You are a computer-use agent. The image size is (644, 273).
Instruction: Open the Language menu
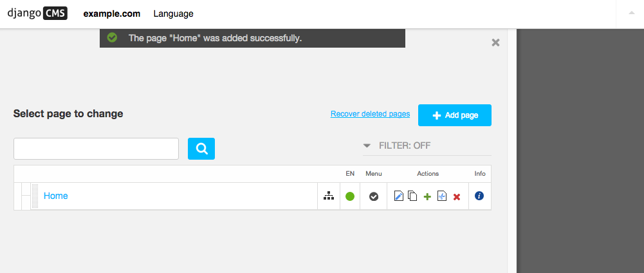click(x=173, y=14)
